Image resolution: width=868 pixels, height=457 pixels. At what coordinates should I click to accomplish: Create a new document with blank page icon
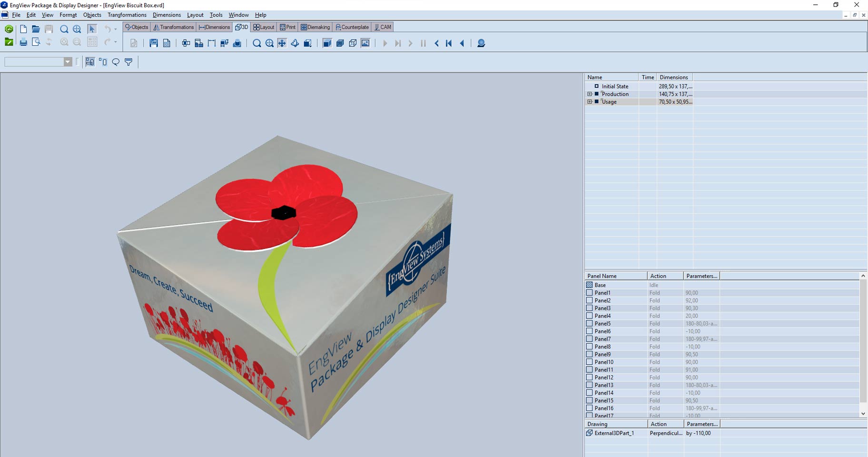coord(23,29)
